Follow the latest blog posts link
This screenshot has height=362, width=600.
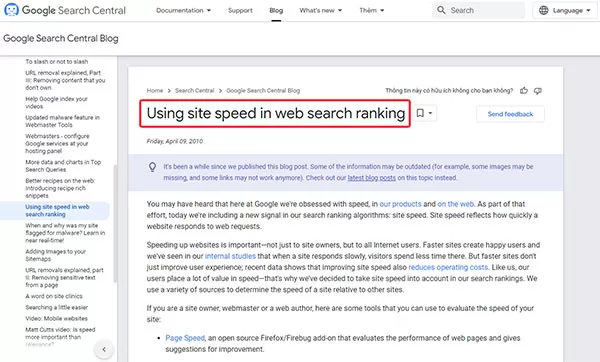[372, 178]
